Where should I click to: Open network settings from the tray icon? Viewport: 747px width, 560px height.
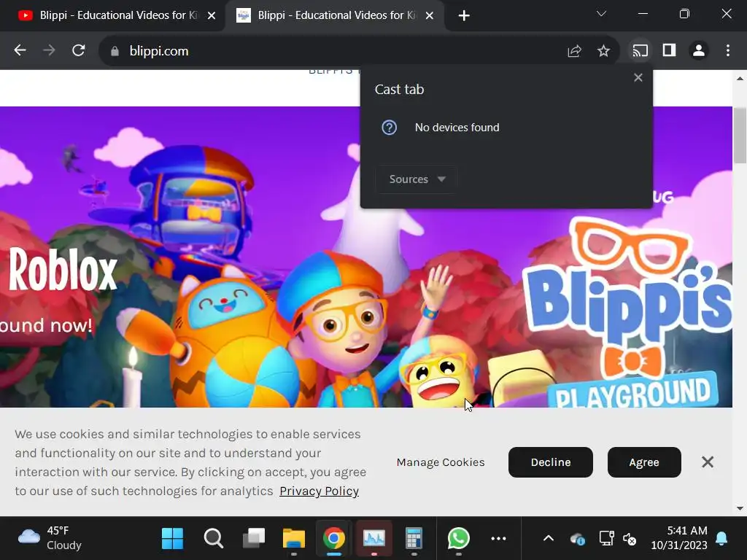(606, 539)
